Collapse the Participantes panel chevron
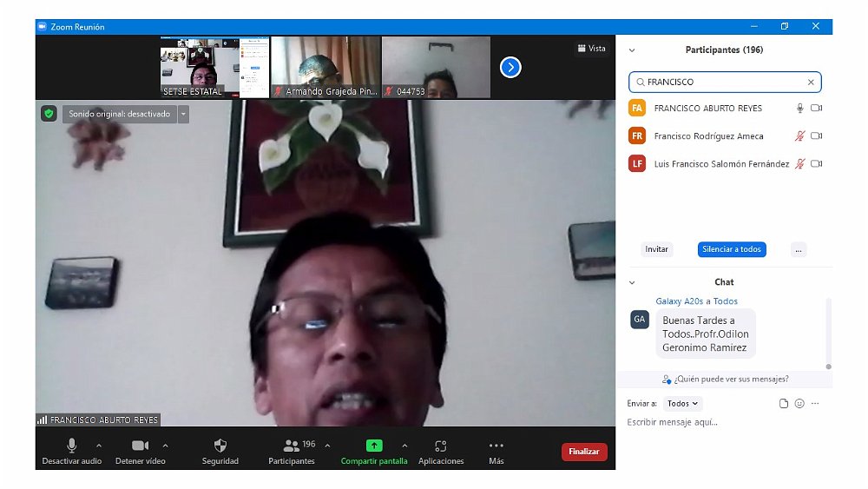This screenshot has width=868, height=489. point(632,50)
